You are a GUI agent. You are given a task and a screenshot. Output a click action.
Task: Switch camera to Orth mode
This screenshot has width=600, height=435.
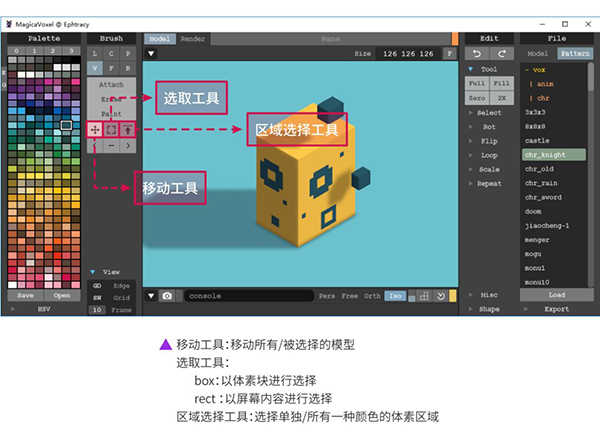tap(372, 296)
